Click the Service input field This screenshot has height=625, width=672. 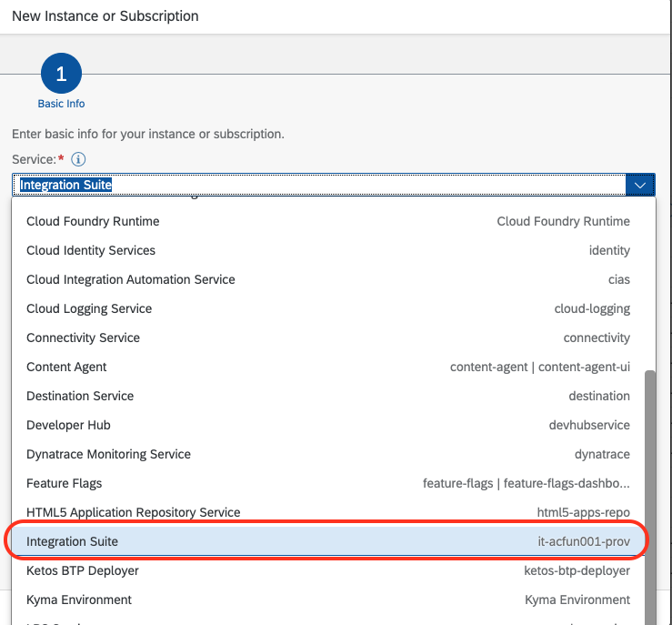319,185
